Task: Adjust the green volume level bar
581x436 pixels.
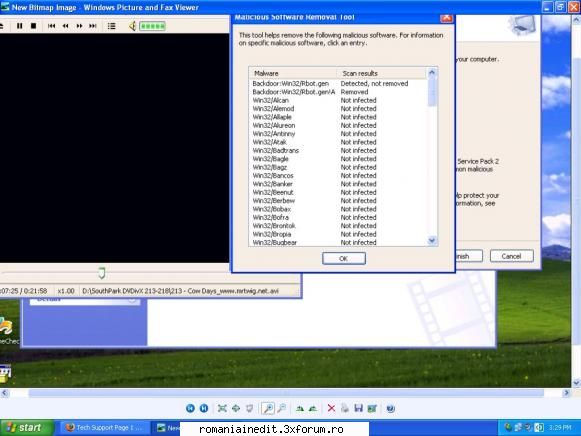Action: tap(152, 26)
